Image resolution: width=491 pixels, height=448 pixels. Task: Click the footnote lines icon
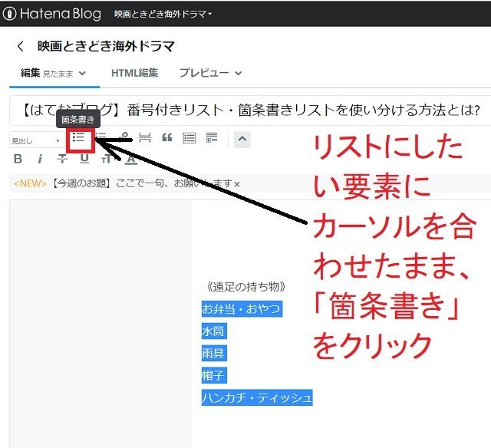(212, 137)
